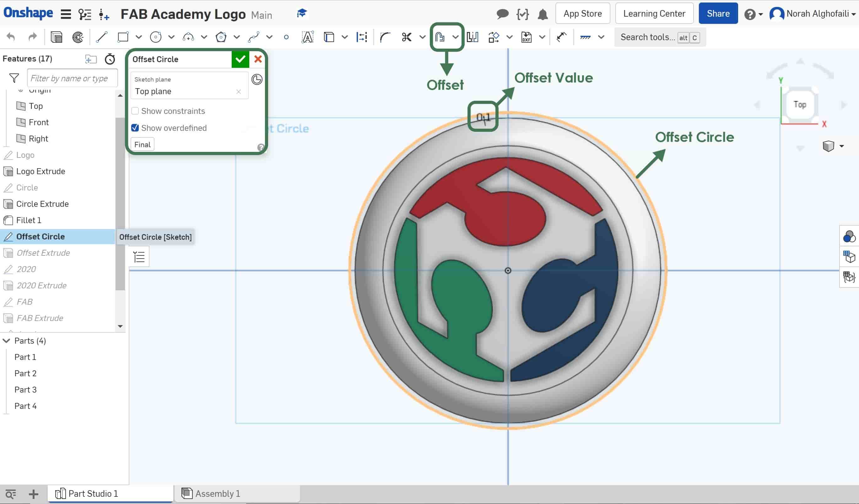Open the comments speech bubble

[x=502, y=14]
